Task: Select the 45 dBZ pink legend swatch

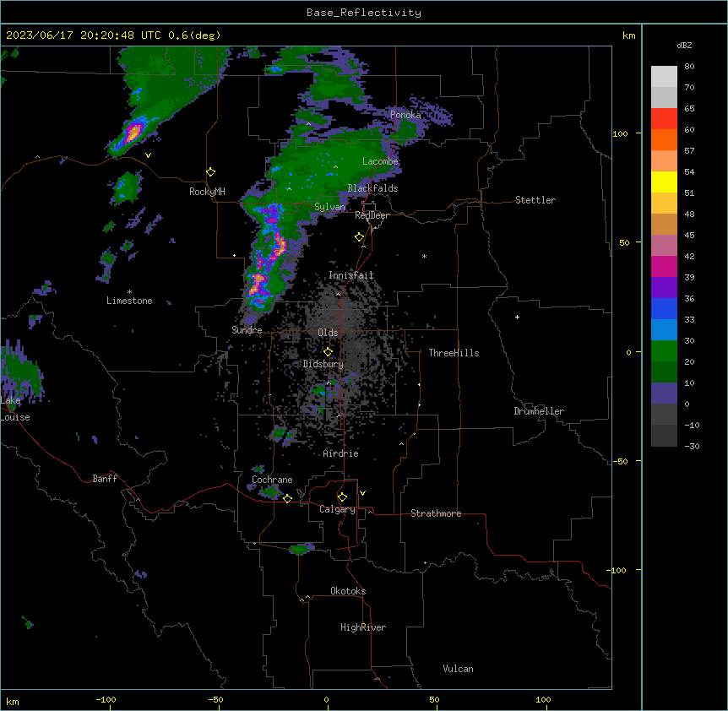Action: pos(664,246)
